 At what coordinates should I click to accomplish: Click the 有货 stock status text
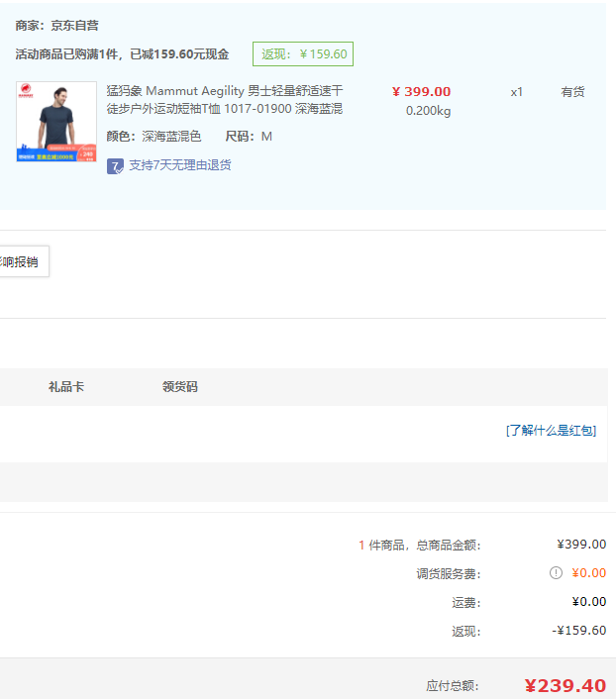point(572,92)
